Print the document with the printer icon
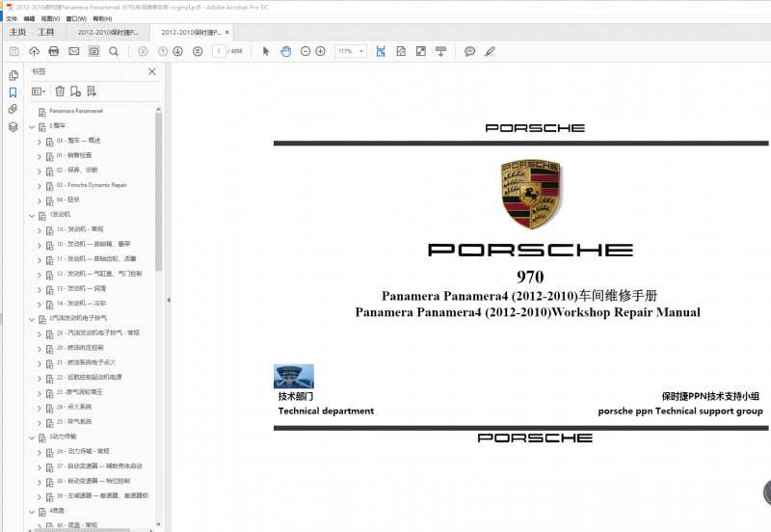The height and width of the screenshot is (532, 771). coord(54,51)
